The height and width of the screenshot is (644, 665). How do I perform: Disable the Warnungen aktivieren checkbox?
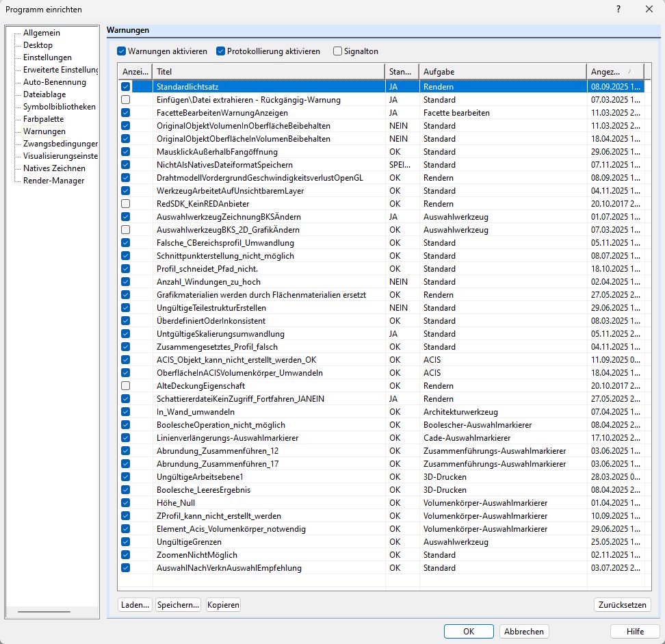[122, 51]
